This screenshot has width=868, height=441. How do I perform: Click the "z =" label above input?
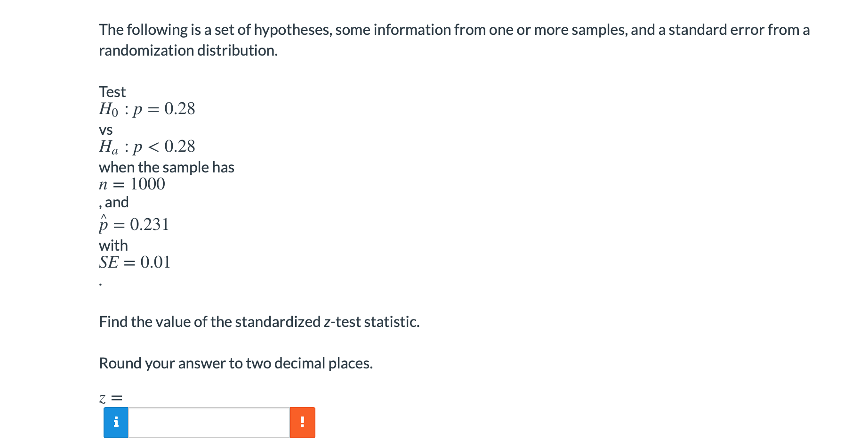click(x=111, y=399)
